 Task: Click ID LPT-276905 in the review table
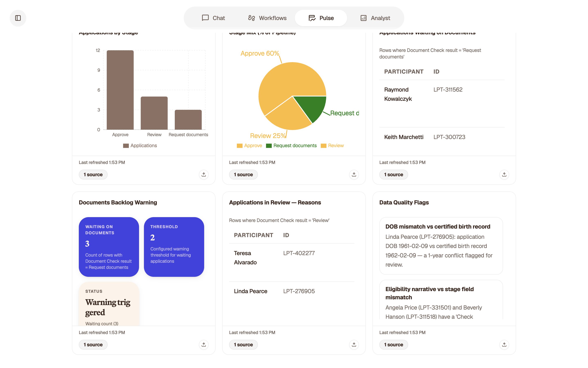[x=299, y=291]
